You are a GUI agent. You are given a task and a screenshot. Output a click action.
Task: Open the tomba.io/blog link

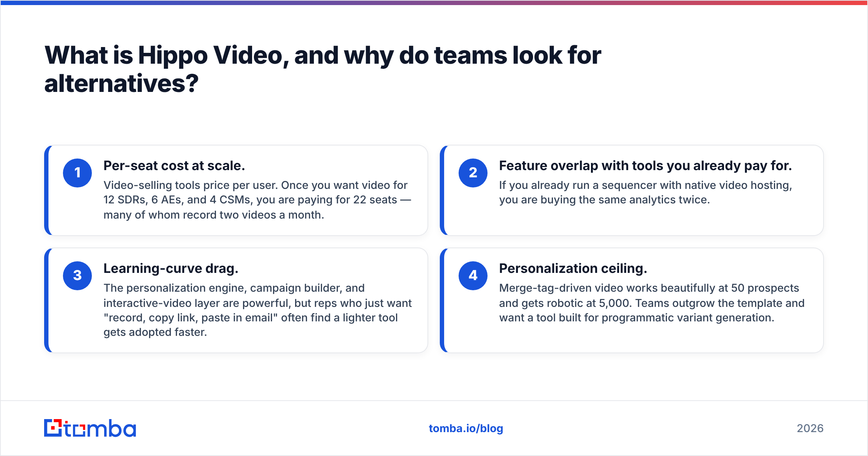pyautogui.click(x=466, y=428)
